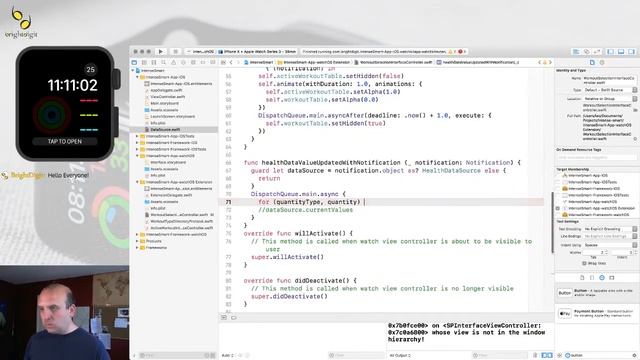This screenshot has width=640, height=360.
Task: Reveal file in Finder arrow beside Full Path
Action: pyautogui.click(x=635, y=139)
